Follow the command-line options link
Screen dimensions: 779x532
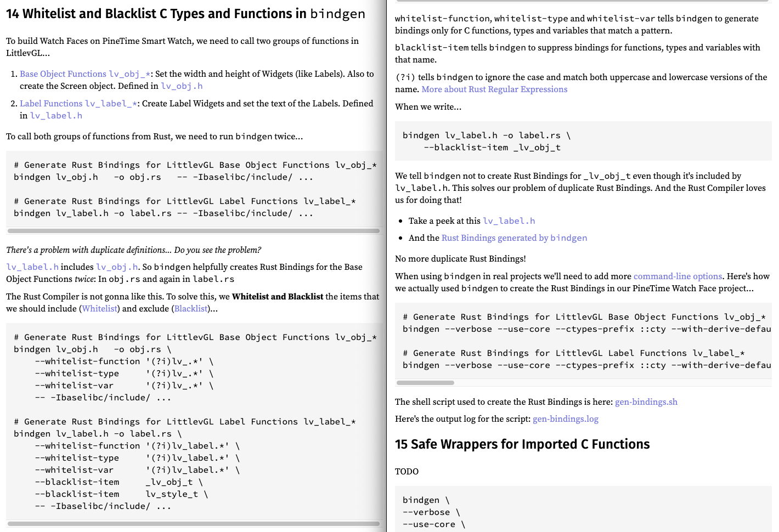[678, 276]
